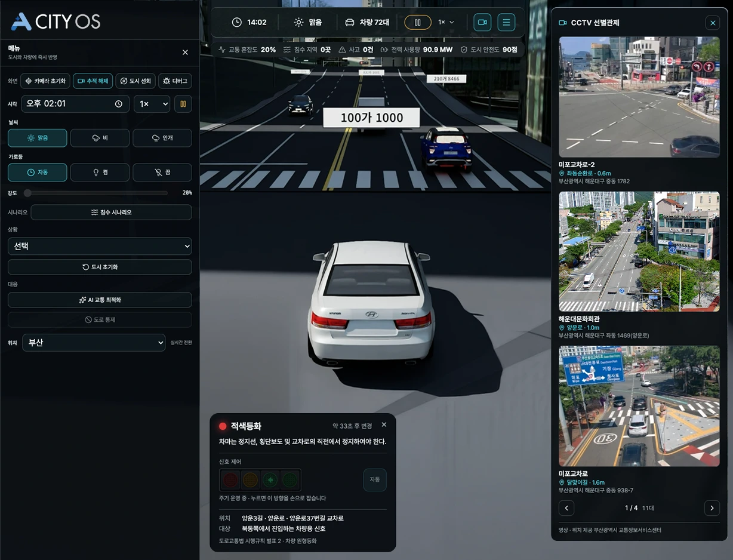Toggle the hamburger menu button in top bar
This screenshot has width=733, height=560.
coord(506,23)
